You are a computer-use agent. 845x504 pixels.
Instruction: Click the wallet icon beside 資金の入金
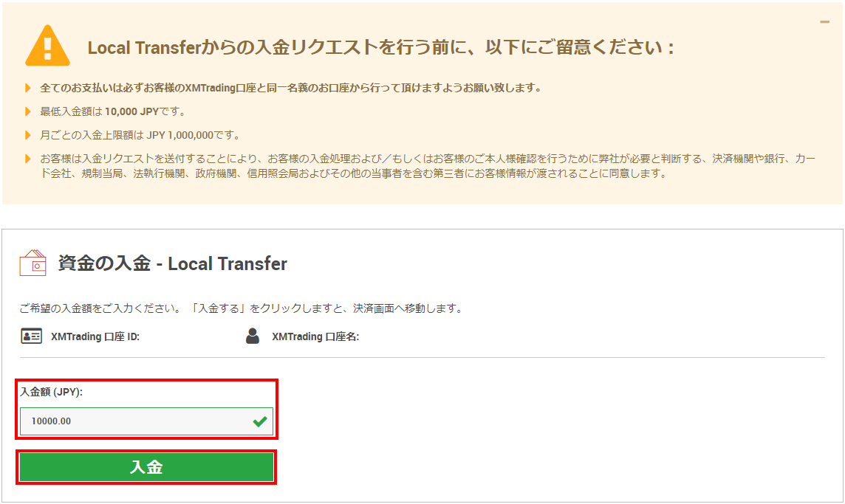coord(33,263)
